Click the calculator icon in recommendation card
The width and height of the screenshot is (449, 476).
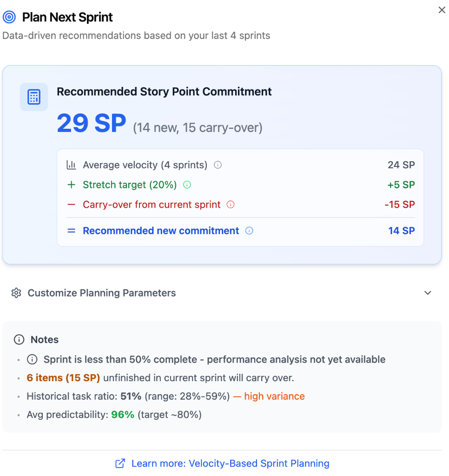34,97
